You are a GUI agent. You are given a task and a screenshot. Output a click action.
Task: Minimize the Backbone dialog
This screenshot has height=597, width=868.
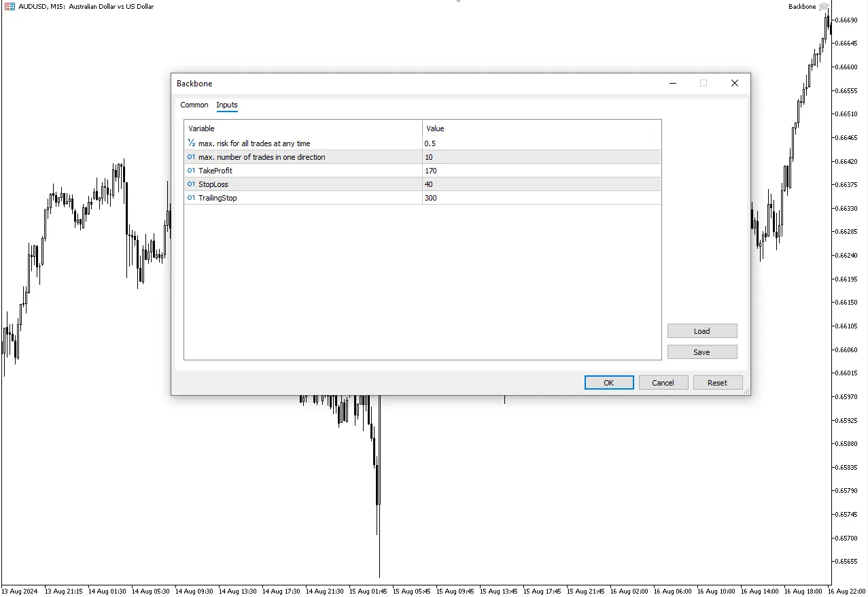coord(673,83)
